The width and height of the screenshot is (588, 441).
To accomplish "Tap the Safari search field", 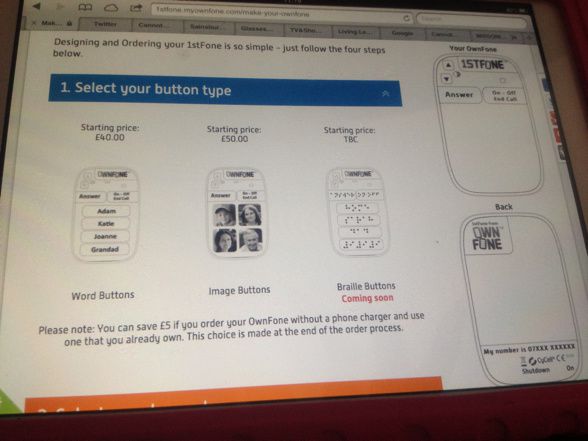I will pyautogui.click(x=471, y=20).
